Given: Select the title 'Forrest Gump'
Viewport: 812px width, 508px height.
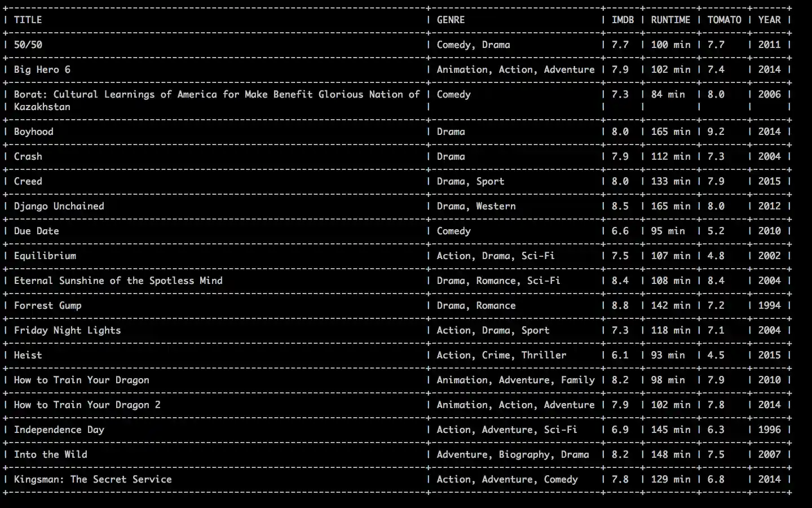Looking at the screenshot, I should (x=47, y=305).
